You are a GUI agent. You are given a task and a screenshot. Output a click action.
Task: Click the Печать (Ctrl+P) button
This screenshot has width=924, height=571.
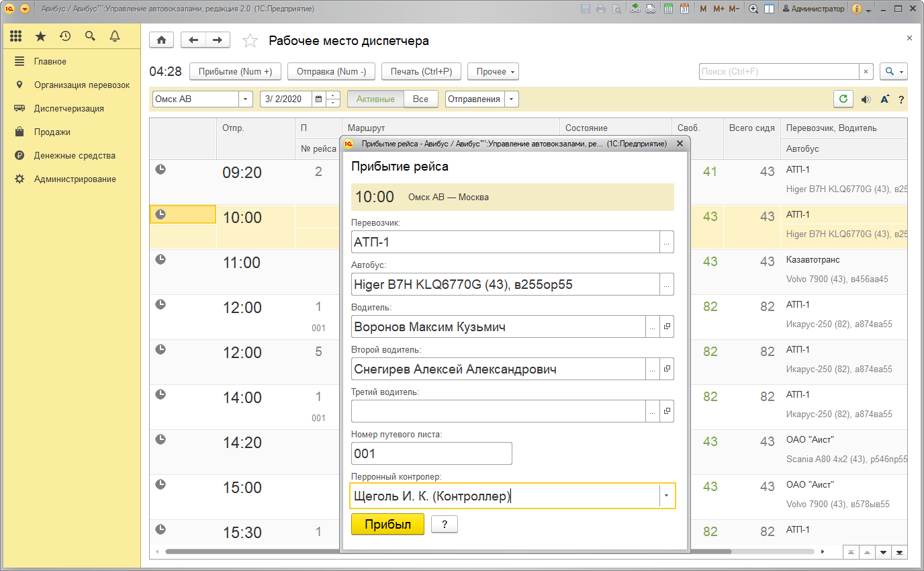pos(421,71)
